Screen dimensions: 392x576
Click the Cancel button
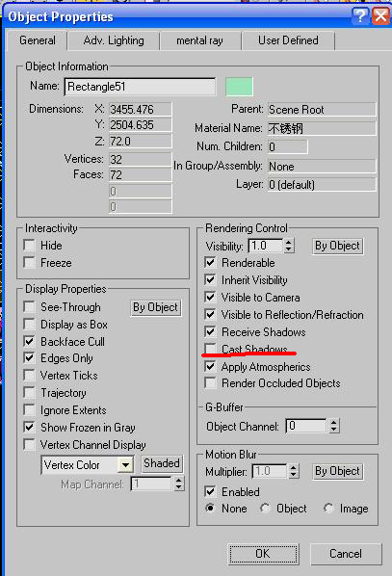pos(346,554)
